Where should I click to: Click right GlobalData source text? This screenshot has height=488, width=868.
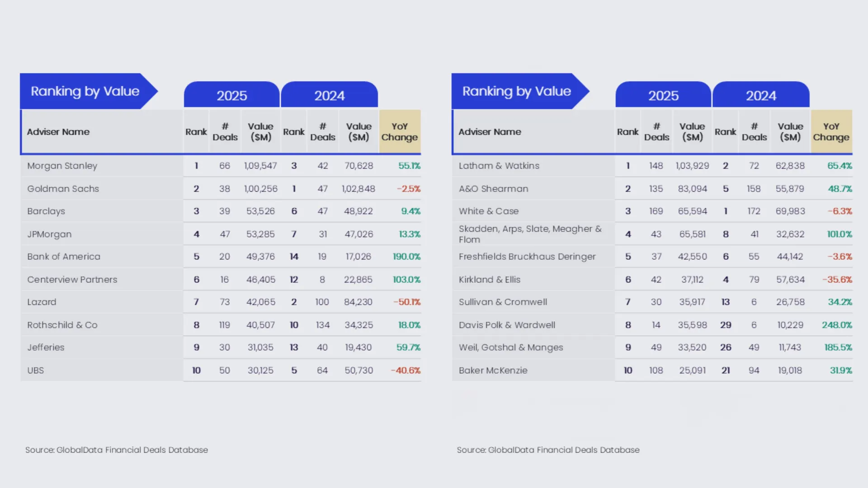(x=548, y=450)
